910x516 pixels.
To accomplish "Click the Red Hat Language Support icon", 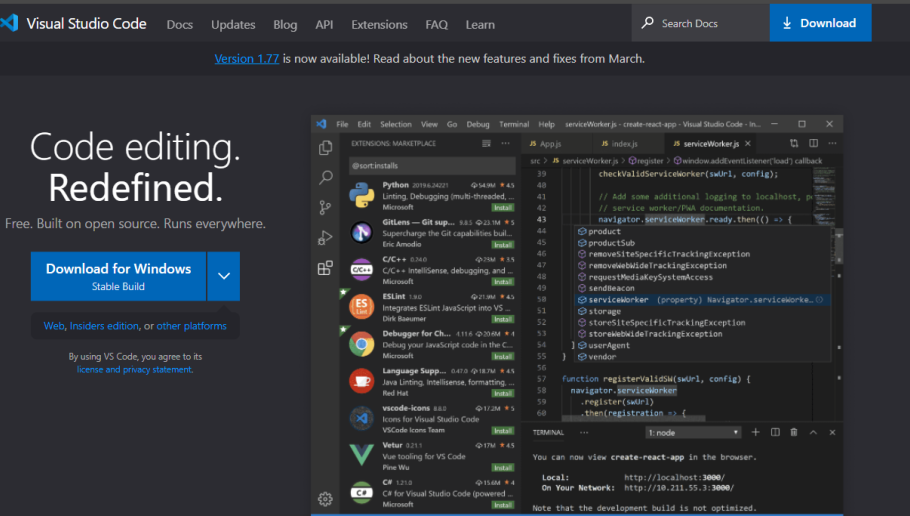I will (362, 381).
